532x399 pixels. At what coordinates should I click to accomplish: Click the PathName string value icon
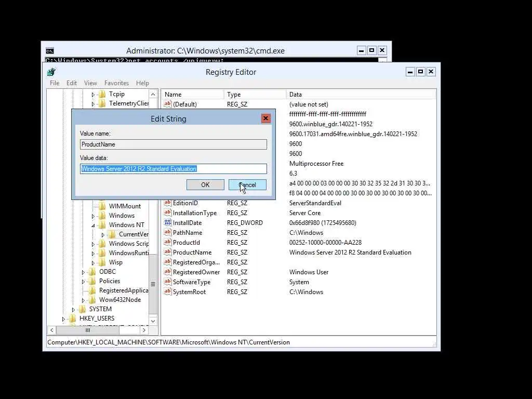168,232
